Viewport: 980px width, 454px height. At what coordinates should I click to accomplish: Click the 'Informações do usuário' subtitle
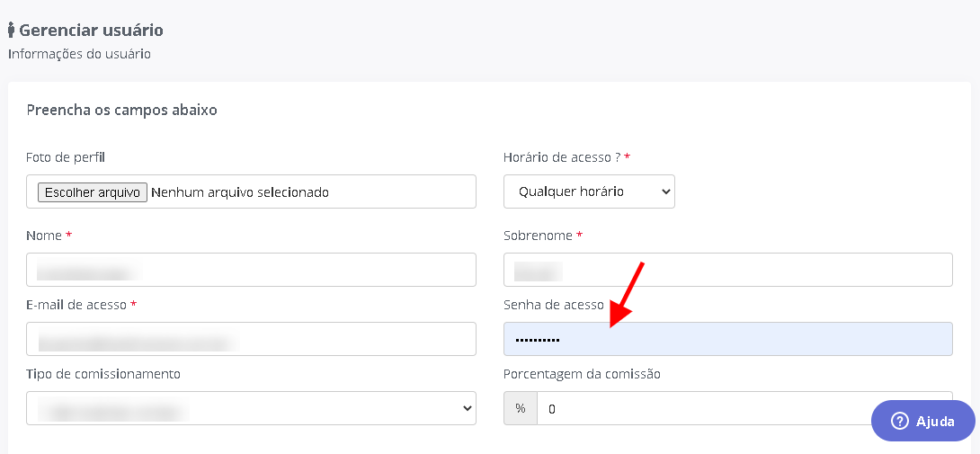[x=79, y=54]
